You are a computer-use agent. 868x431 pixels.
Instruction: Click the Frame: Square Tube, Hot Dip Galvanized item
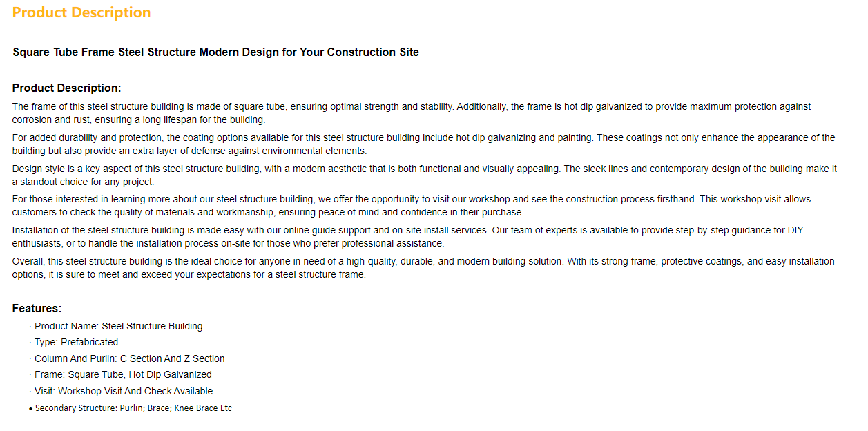point(123,375)
